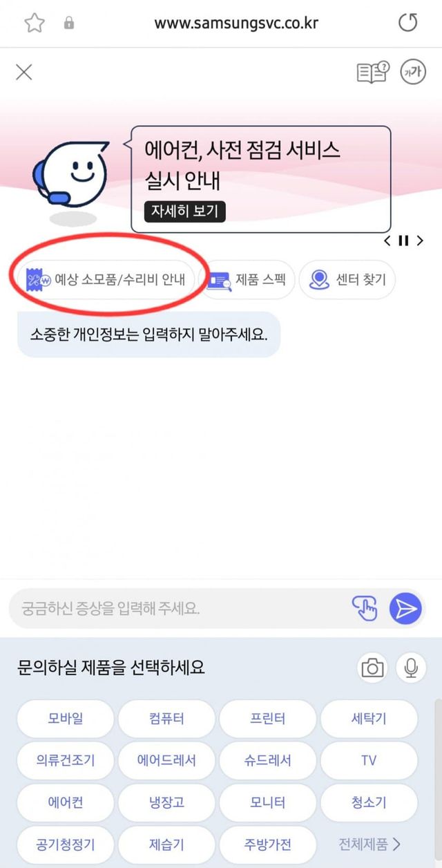The height and width of the screenshot is (868, 442).
Task: Send message with blue paper plane icon
Action: pyautogui.click(x=405, y=608)
